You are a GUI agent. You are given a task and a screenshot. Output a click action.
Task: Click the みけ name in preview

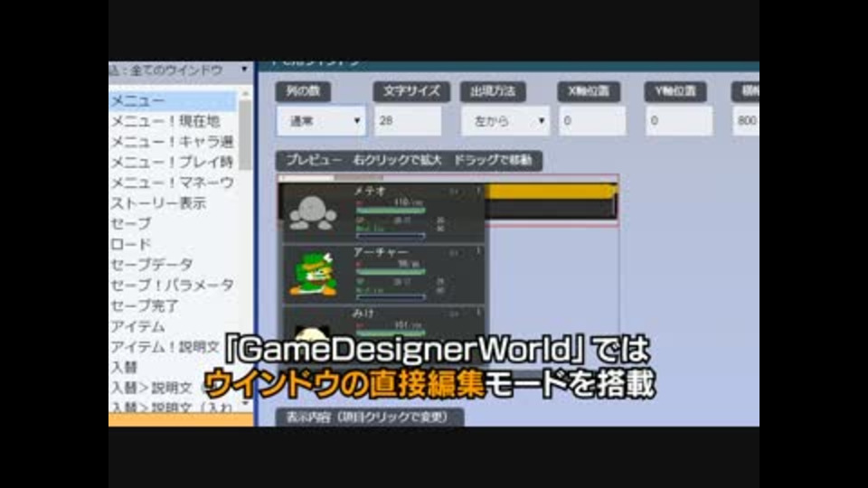coord(363,314)
